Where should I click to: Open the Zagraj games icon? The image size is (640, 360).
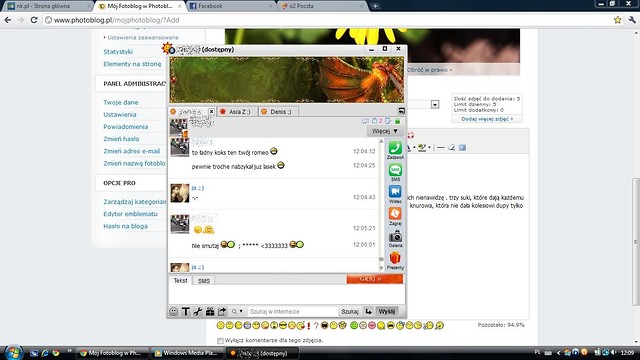[395, 214]
